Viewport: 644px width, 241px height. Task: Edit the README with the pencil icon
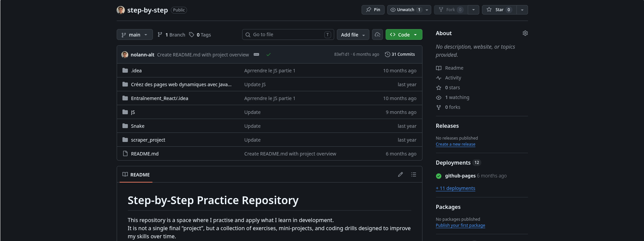[400, 174]
